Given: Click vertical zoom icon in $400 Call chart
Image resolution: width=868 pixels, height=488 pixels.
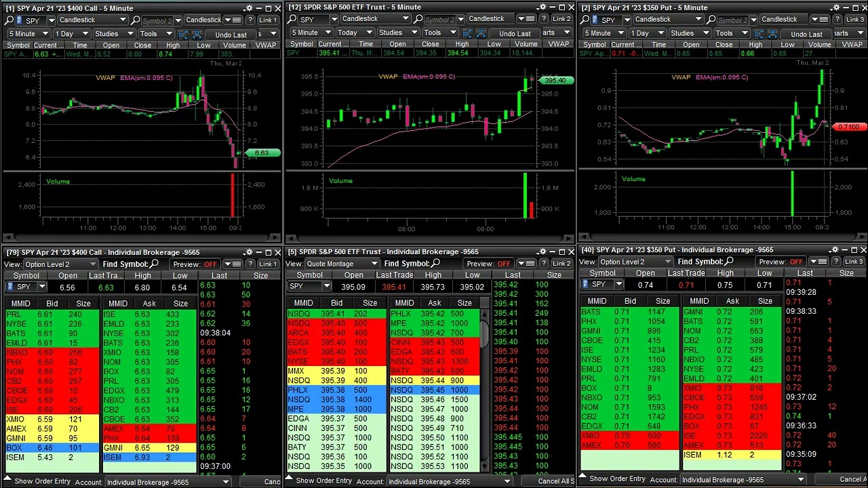Looking at the screenshot, I should click(x=184, y=34).
